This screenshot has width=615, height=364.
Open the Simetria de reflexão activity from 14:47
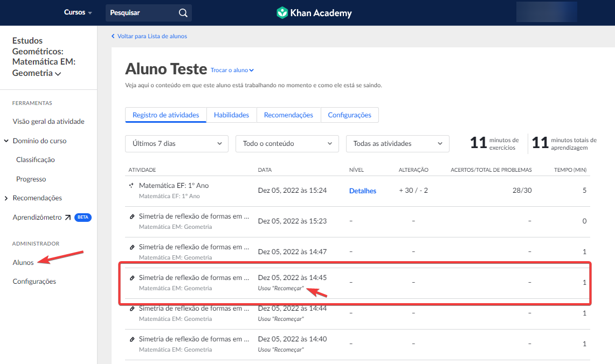click(x=194, y=247)
